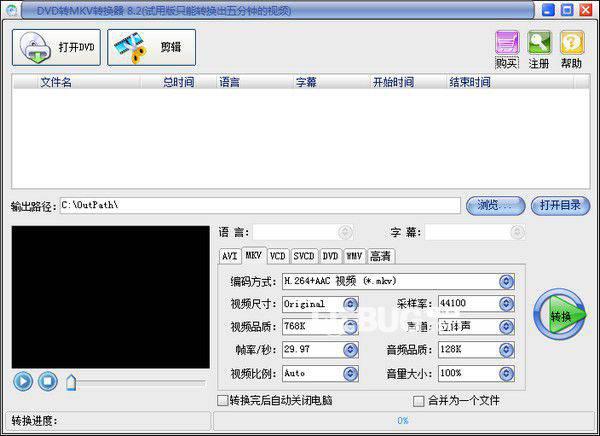This screenshot has height=436, width=600.
Task: Open the 声道 立体声 dropdown
Action: pos(506,327)
